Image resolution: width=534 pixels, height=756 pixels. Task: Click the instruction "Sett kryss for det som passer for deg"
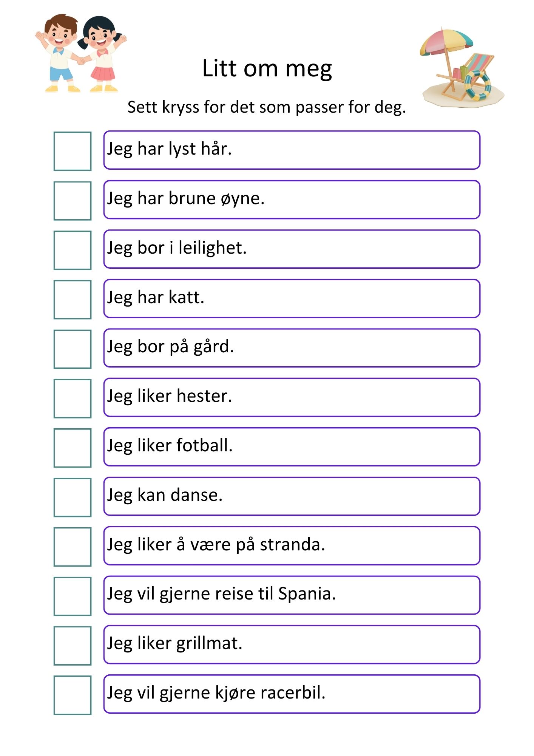tap(267, 107)
